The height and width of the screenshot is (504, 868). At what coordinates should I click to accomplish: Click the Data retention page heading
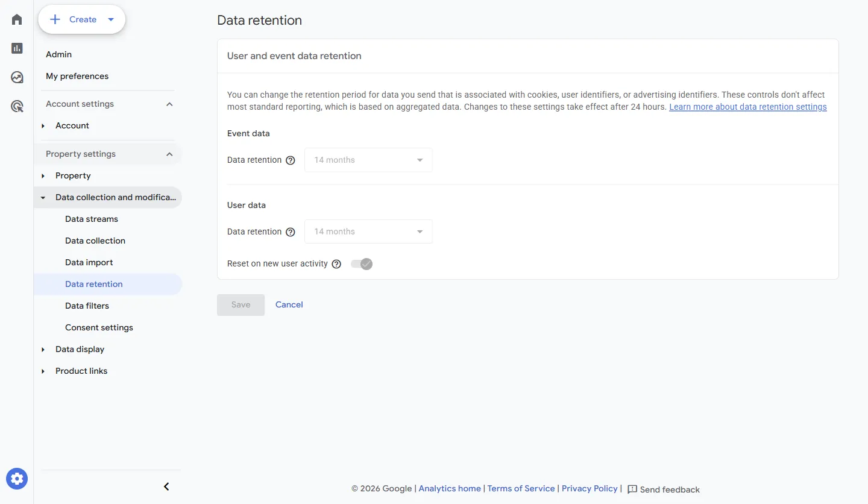click(259, 20)
